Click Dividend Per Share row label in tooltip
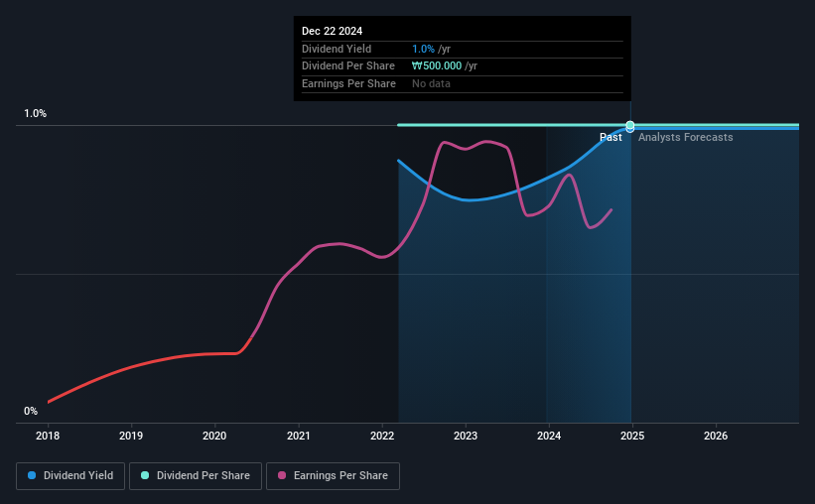This screenshot has height=504, width=815. [x=348, y=66]
